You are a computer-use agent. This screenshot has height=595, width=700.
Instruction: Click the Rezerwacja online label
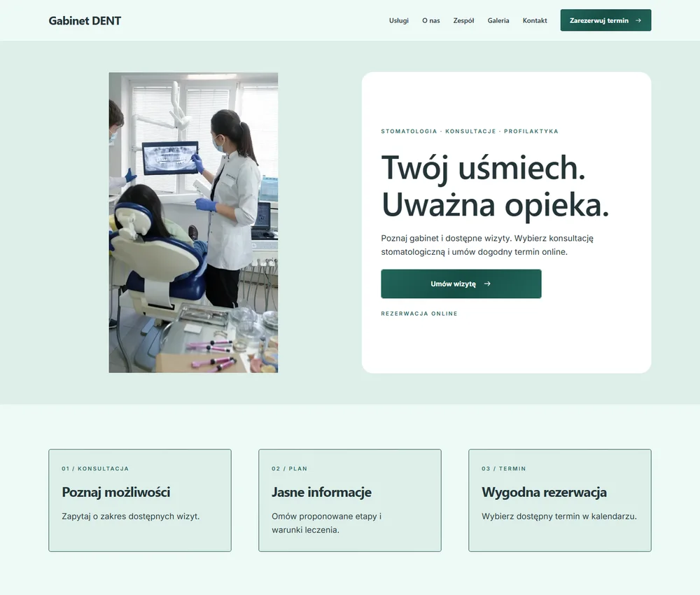419,314
